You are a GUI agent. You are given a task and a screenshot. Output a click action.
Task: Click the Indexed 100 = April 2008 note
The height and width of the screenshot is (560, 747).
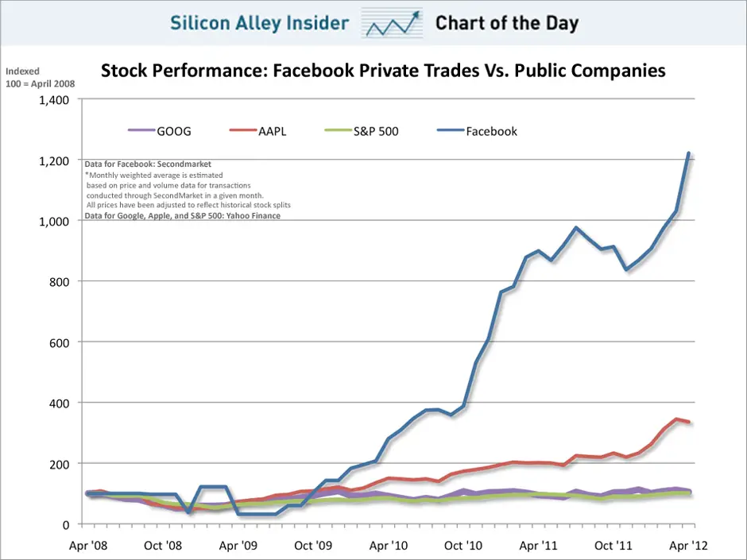point(40,78)
